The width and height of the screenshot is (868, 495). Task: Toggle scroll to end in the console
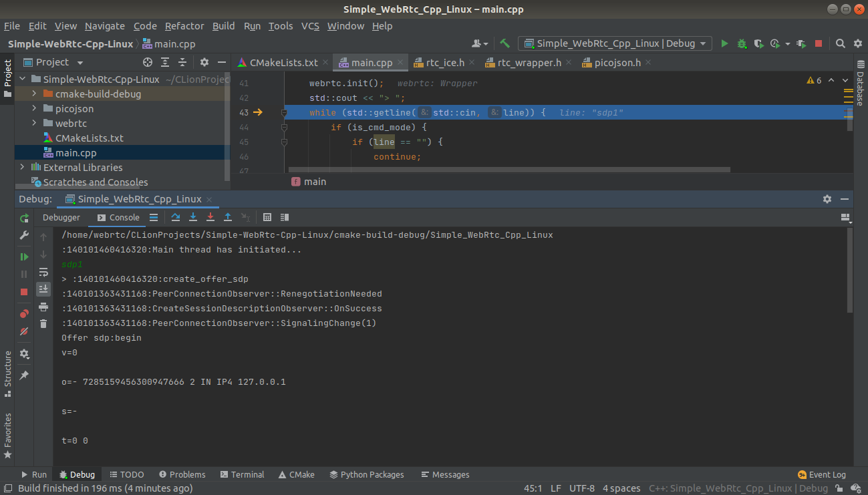tap(43, 289)
